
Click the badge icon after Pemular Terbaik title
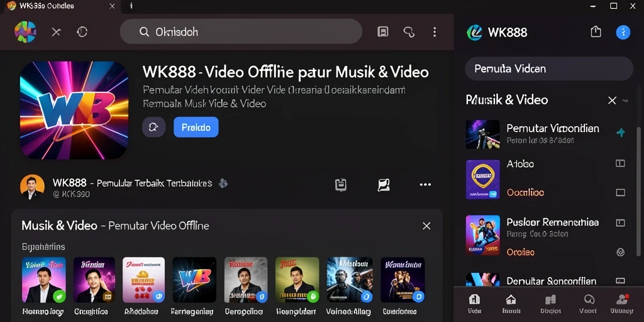[223, 183]
